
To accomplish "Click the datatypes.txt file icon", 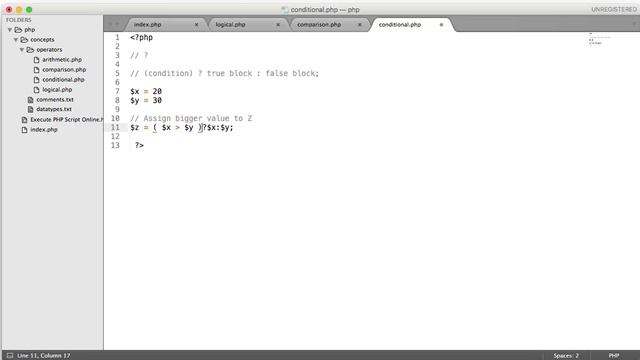I will (30, 109).
